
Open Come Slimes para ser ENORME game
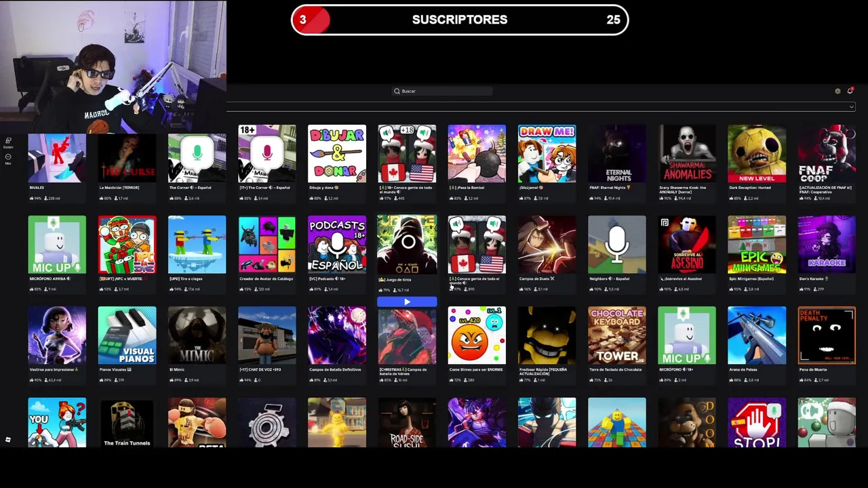tap(477, 335)
